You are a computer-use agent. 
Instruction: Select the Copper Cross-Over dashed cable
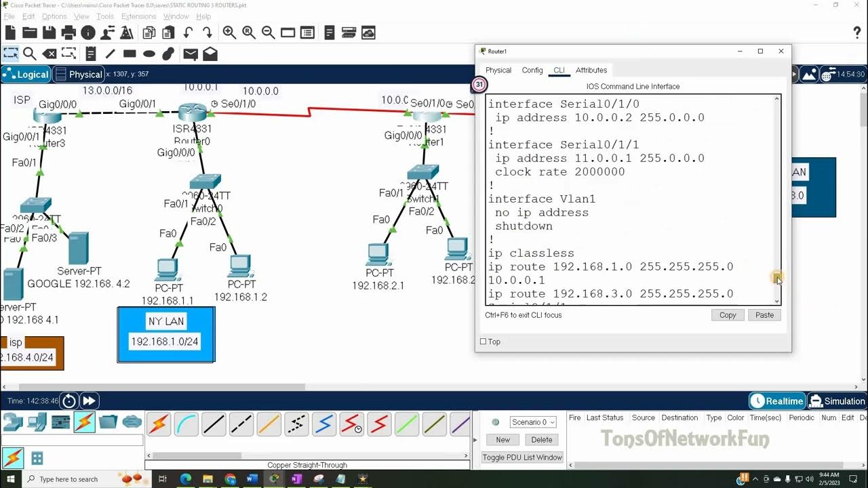[241, 424]
